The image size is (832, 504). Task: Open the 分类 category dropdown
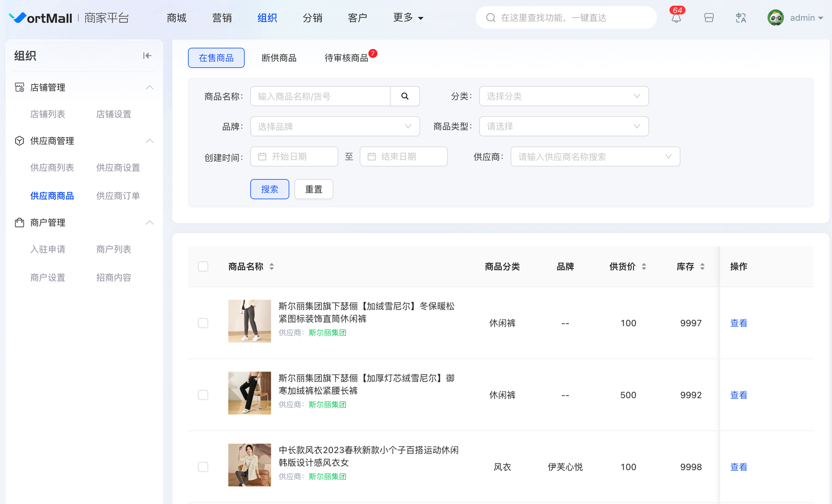click(x=564, y=96)
